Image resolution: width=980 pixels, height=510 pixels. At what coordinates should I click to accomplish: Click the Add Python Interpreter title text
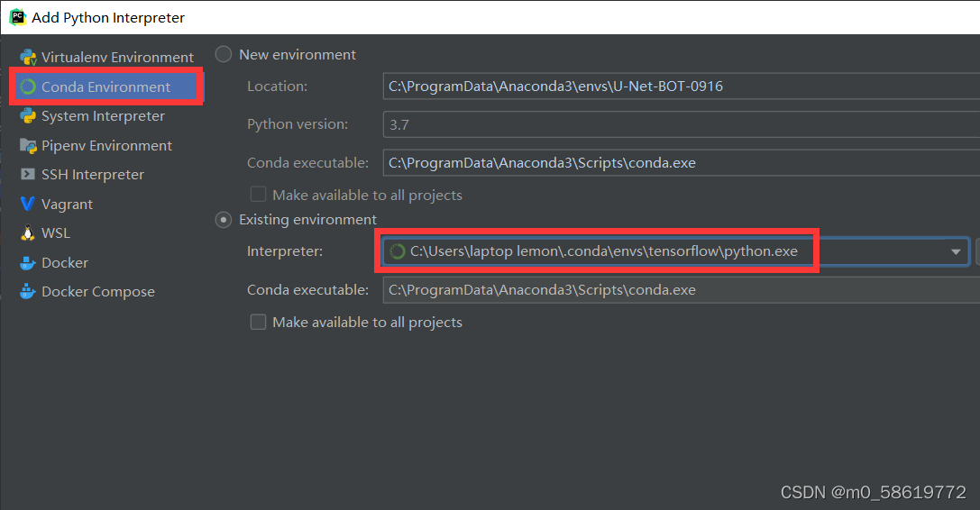[108, 17]
